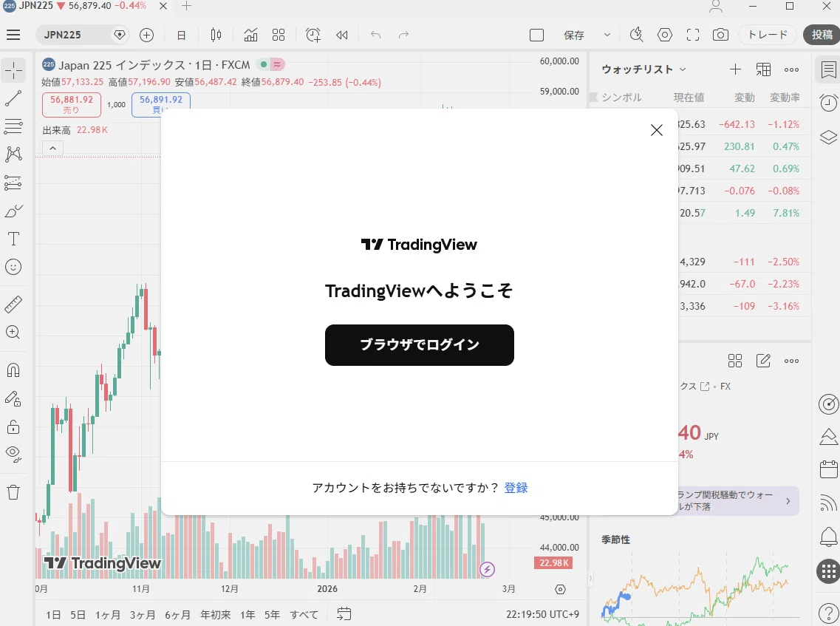Add symbol with the plus circle icon

(146, 35)
